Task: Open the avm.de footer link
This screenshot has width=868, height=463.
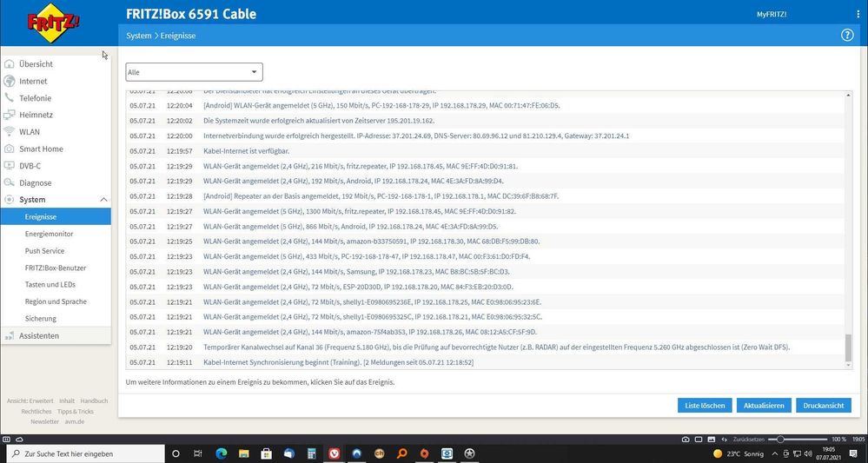Action: [x=73, y=421]
